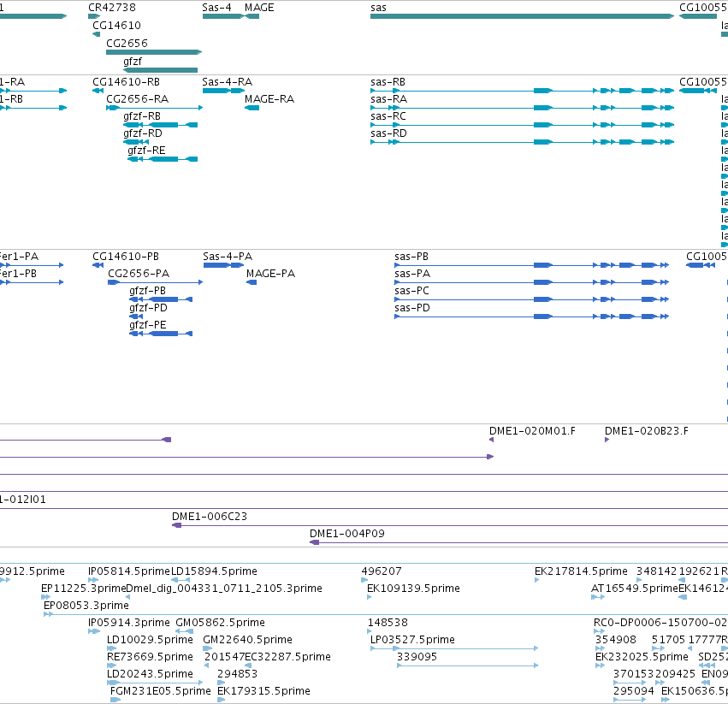Image resolution: width=728 pixels, height=704 pixels.
Task: Select the Sas-4-RA transcript
Action: point(224,91)
